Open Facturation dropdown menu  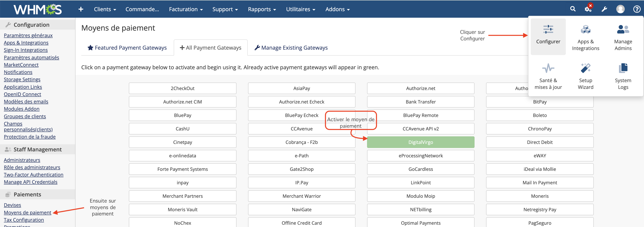click(185, 9)
